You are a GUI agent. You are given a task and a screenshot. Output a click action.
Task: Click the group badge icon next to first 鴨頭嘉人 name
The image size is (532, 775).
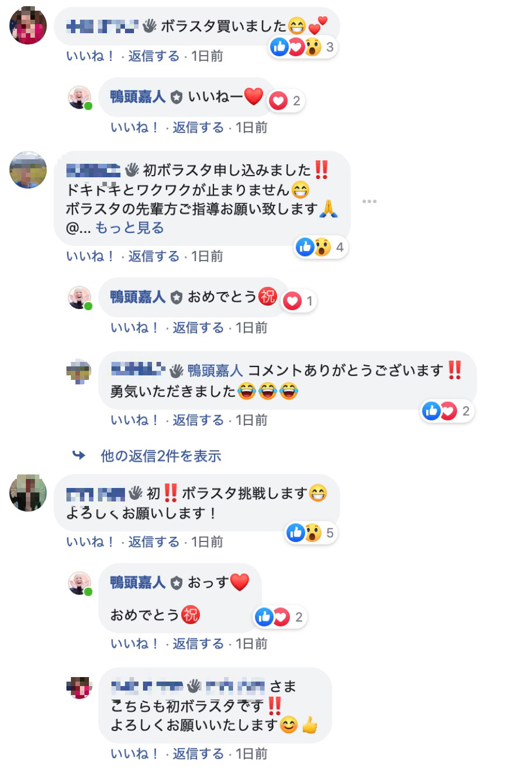176,97
